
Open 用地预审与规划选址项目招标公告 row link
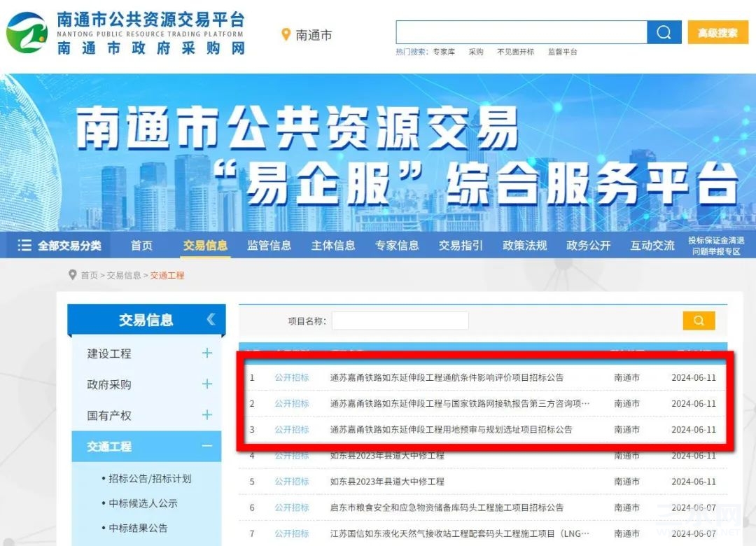pyautogui.click(x=451, y=430)
